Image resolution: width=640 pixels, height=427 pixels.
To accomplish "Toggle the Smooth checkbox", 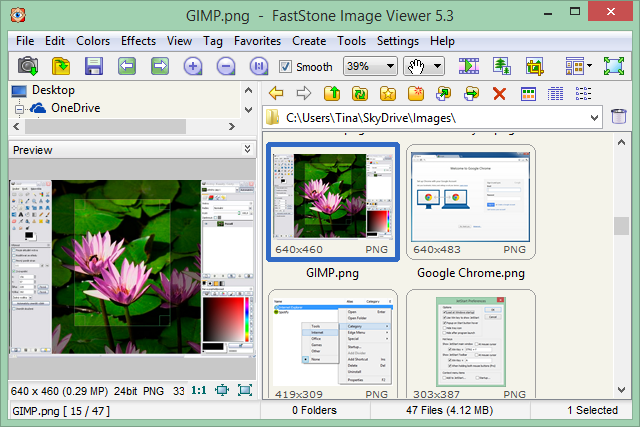I will pos(286,67).
